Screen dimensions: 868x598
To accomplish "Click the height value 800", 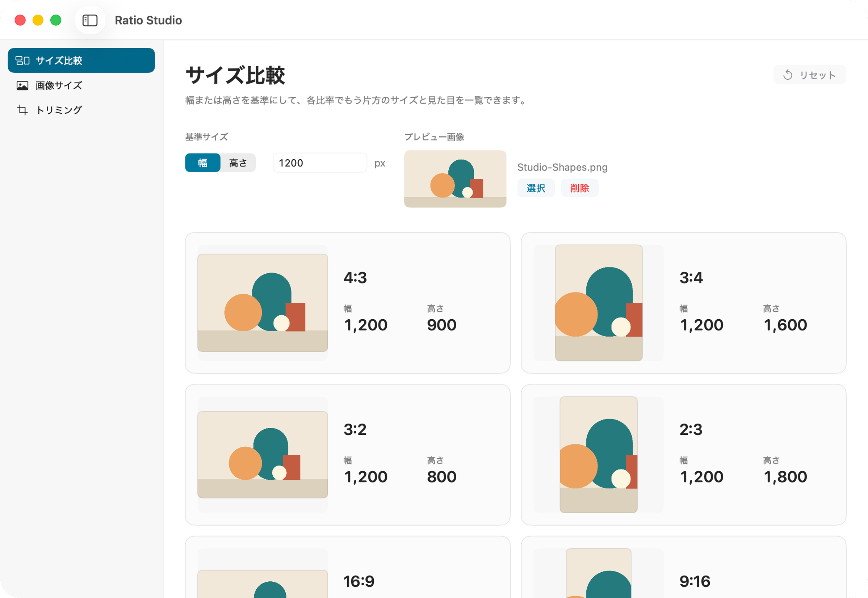I will pyautogui.click(x=441, y=477).
